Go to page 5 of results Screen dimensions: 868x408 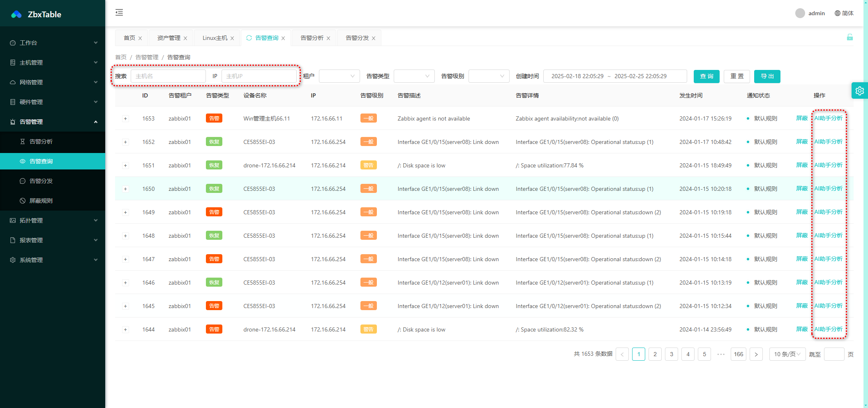(704, 354)
